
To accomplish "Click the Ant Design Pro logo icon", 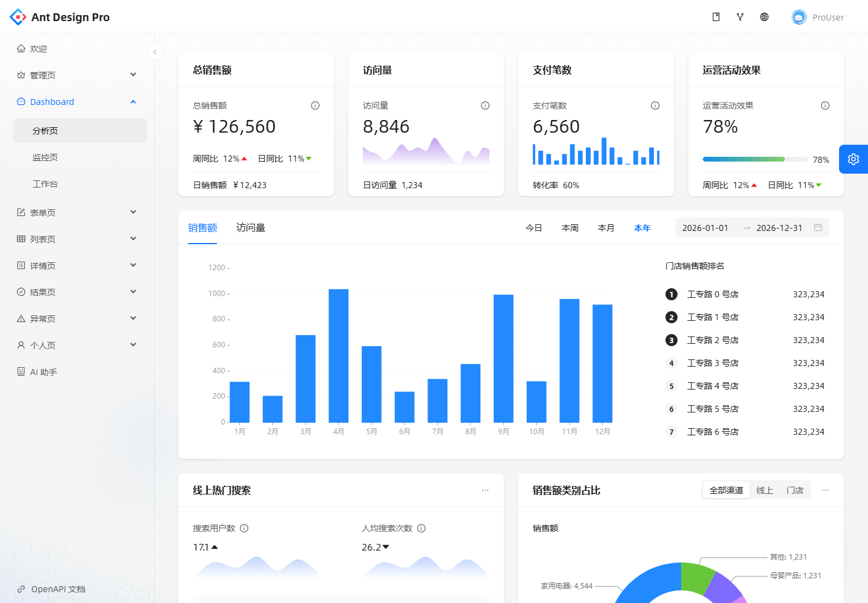I will [x=18, y=17].
